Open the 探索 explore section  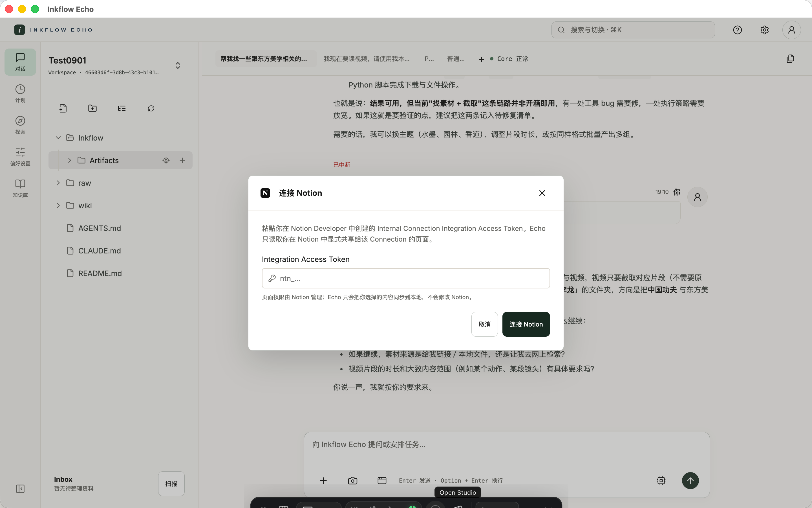click(20, 125)
